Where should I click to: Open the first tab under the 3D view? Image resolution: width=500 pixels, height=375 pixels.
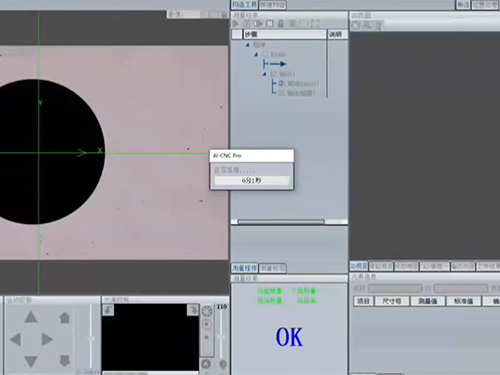[359, 266]
